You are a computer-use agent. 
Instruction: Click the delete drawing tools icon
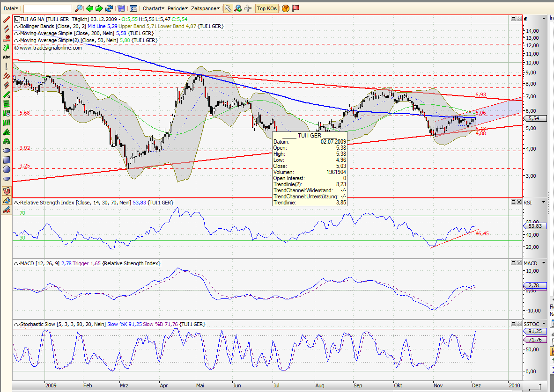(x=7, y=210)
